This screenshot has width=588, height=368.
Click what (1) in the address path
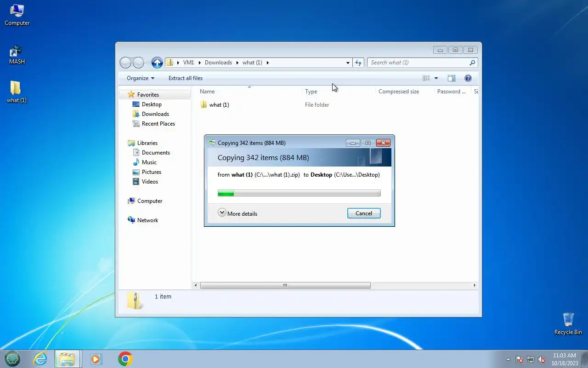point(252,63)
